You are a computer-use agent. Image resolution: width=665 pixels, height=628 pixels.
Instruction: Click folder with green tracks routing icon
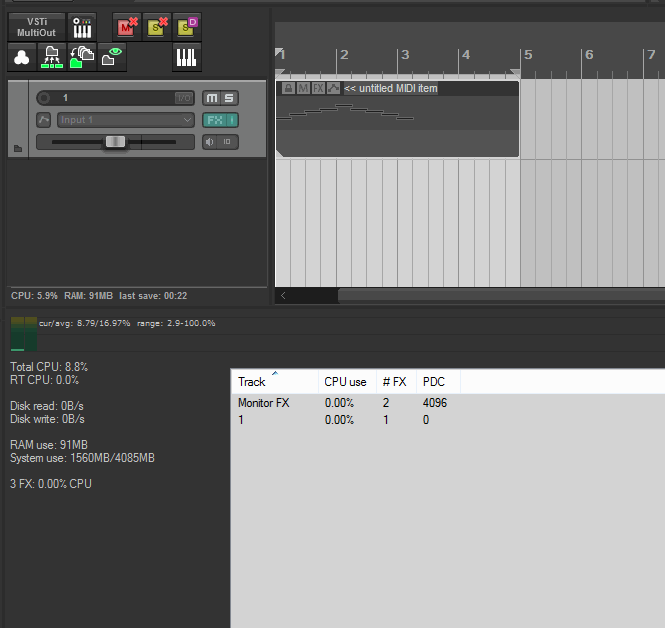coord(52,57)
